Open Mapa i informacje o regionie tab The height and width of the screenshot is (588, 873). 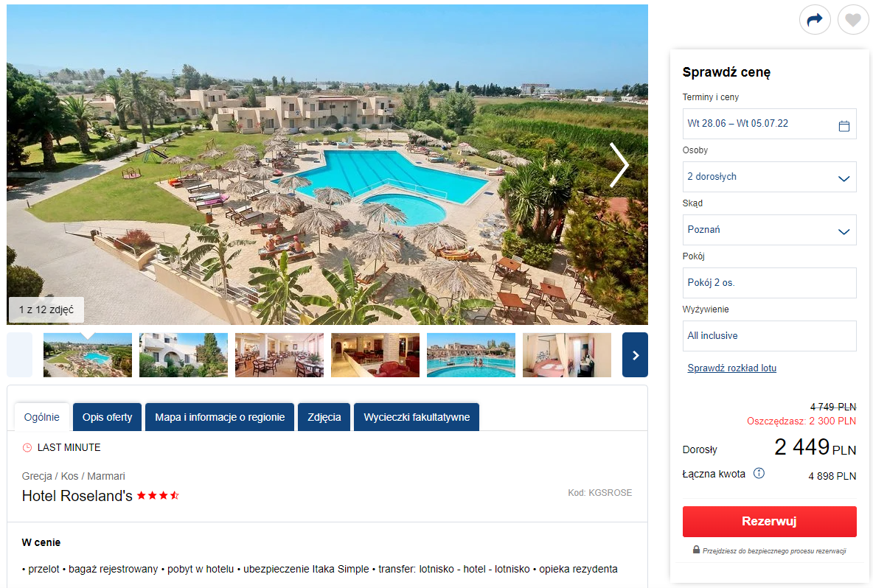[x=220, y=417]
